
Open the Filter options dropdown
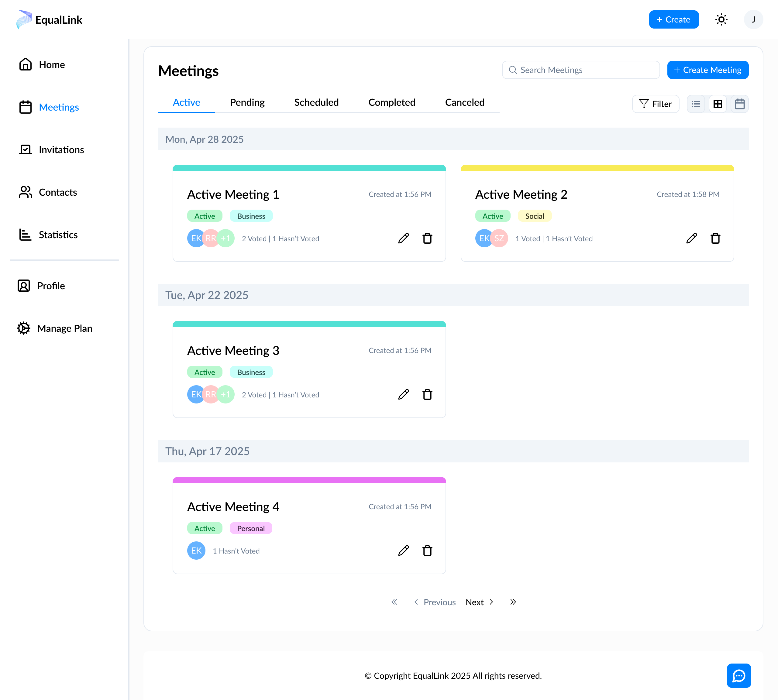coord(655,104)
